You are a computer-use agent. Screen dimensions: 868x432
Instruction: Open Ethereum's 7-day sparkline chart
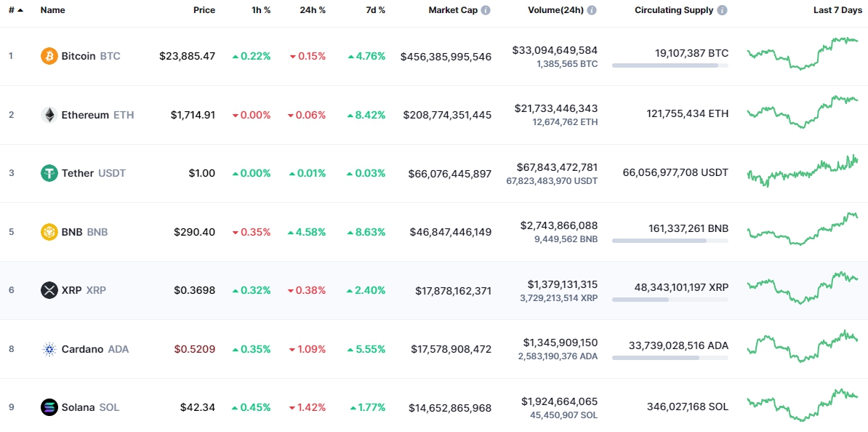pyautogui.click(x=802, y=112)
